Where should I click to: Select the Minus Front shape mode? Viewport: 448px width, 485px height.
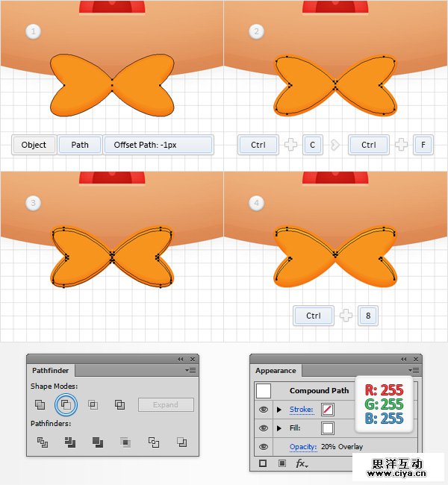click(66, 404)
